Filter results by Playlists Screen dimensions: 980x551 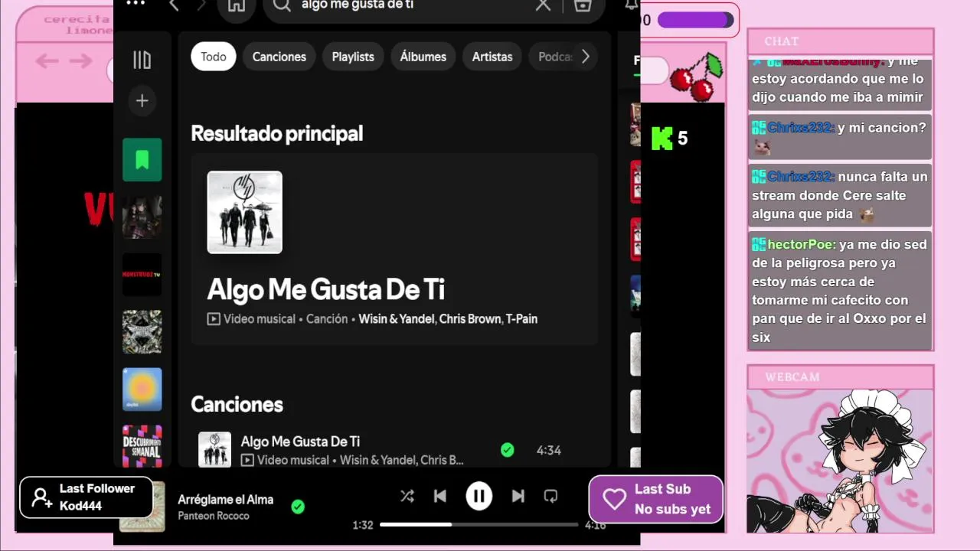click(x=353, y=57)
